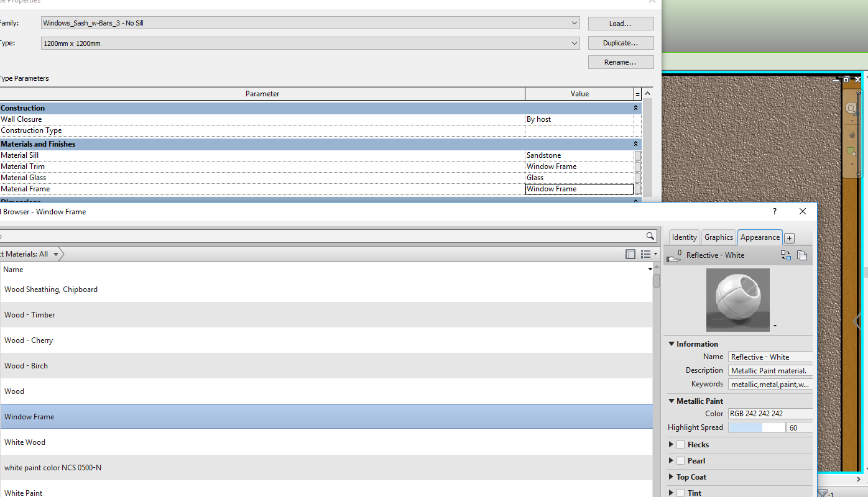
Task: Select the White Wood material
Action: pos(326,442)
